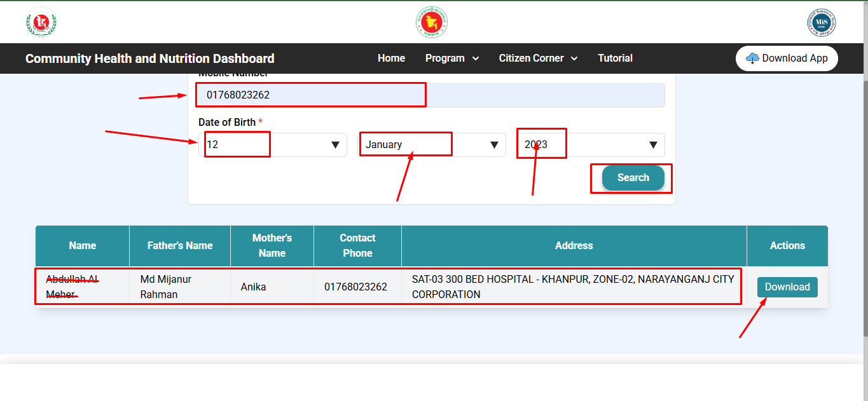The height and width of the screenshot is (401, 868).
Task: Open Citizen Corner from the navbar
Action: click(532, 58)
